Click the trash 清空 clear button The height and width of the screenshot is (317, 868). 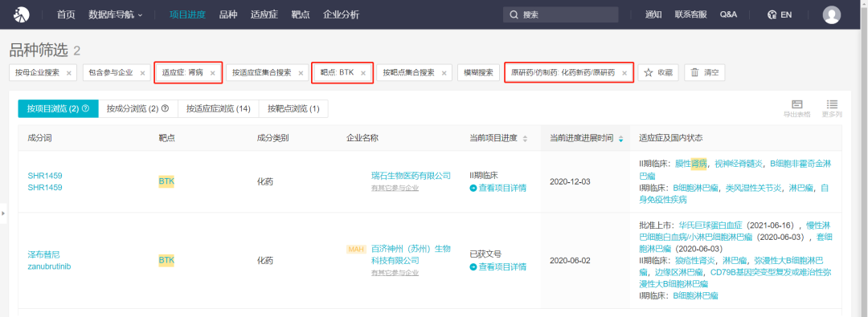(704, 72)
